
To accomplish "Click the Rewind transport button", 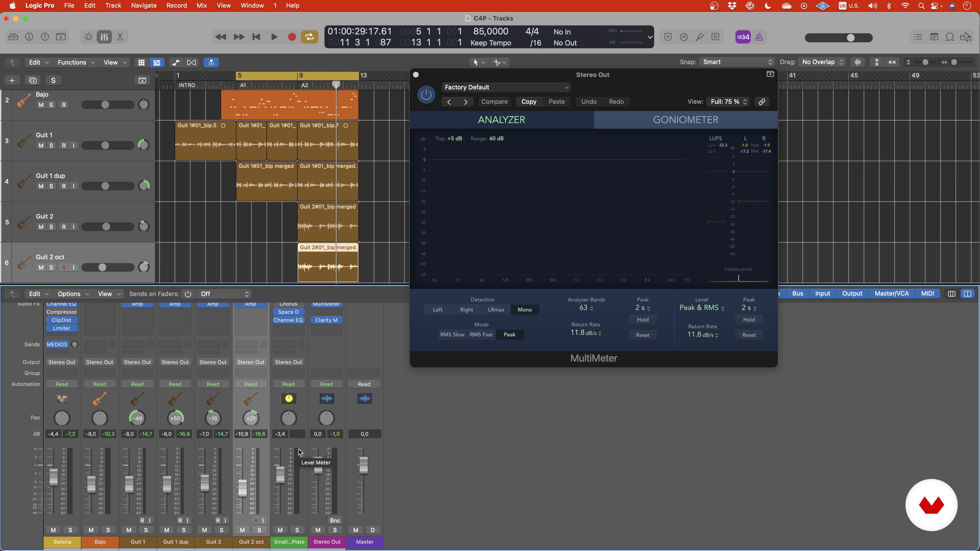I will [221, 37].
